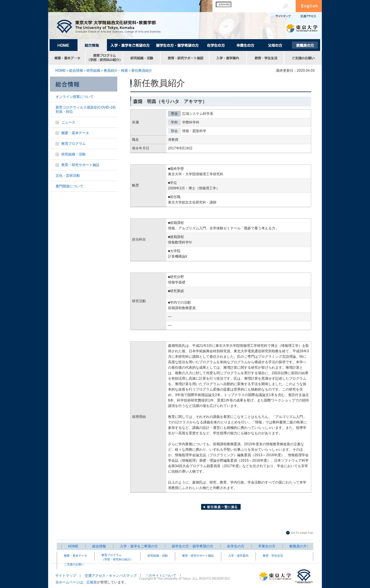This screenshot has width=370, height=588.
Task: Open footer 教育・学生生活 link
Action: [x=273, y=556]
